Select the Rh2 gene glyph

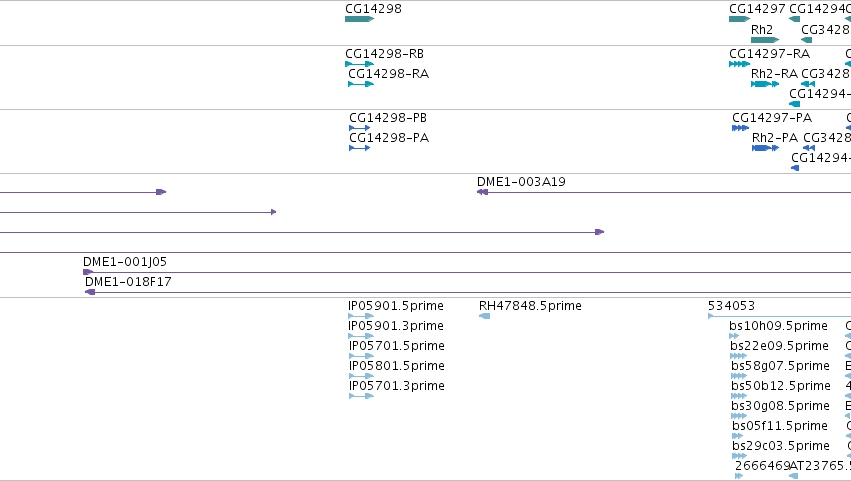[x=765, y=40]
